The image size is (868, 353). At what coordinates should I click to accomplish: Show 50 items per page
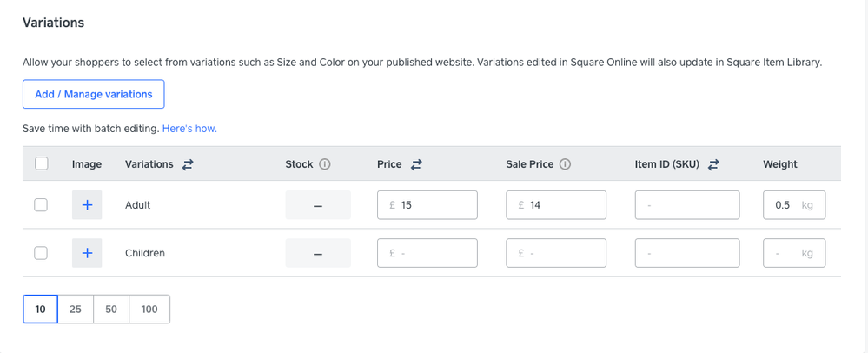(x=111, y=309)
